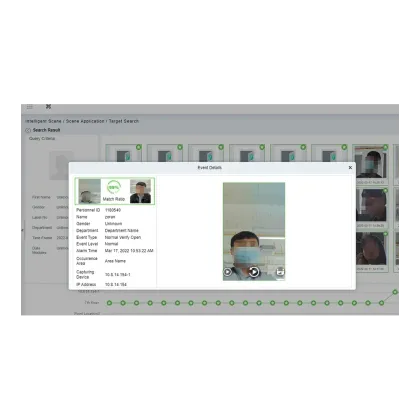
Task: Select the raised last marker on the trajectory timeline
Action: pos(395,292)
